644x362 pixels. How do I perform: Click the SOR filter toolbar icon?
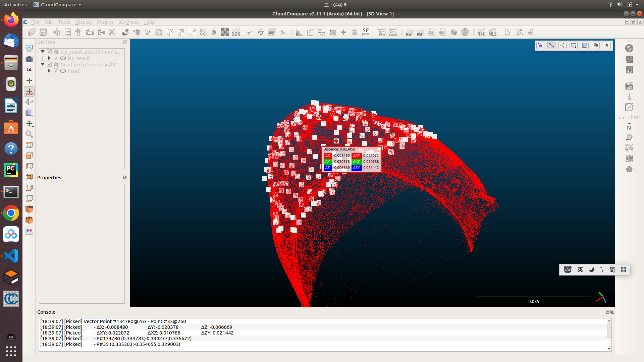(x=236, y=33)
